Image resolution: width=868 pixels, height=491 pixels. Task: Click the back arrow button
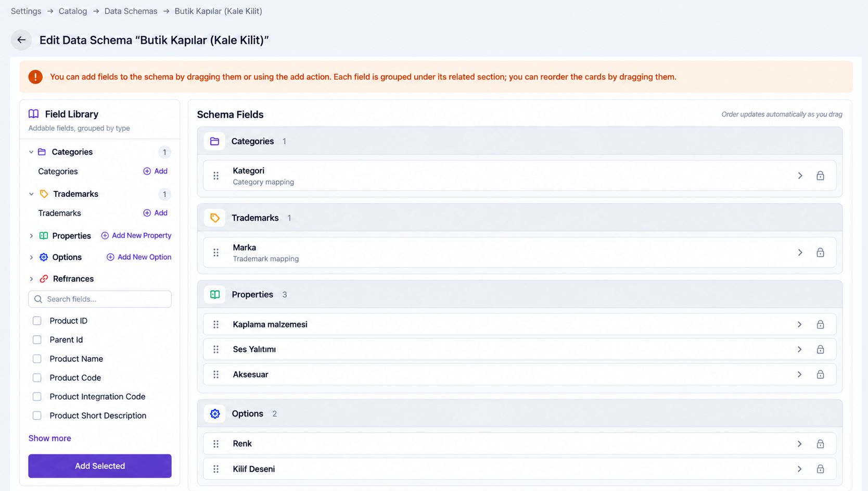point(21,40)
